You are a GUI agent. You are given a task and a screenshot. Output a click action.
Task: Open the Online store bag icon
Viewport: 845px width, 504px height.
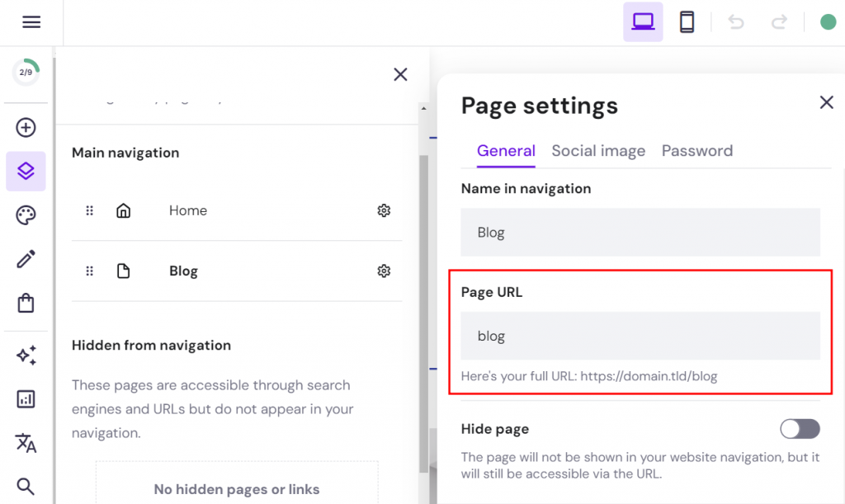(26, 304)
